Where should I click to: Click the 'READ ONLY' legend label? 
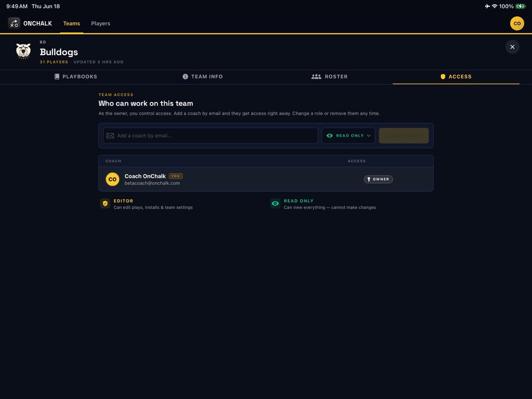click(299, 201)
